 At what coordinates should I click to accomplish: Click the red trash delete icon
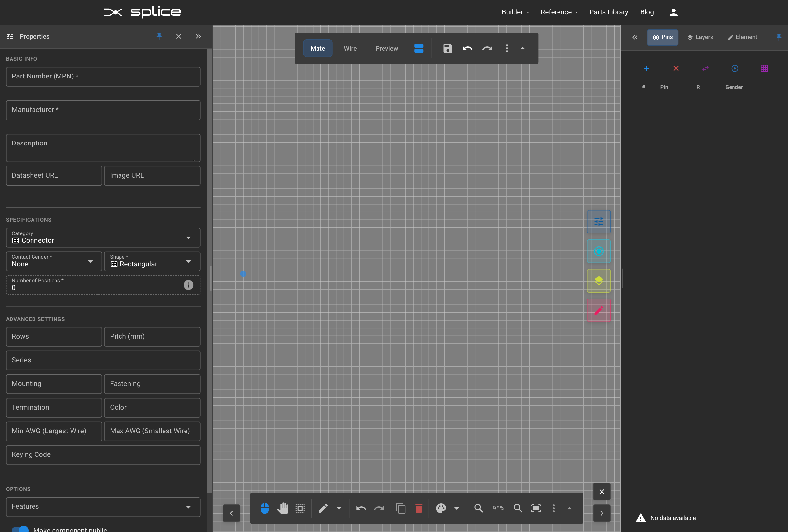click(x=419, y=508)
